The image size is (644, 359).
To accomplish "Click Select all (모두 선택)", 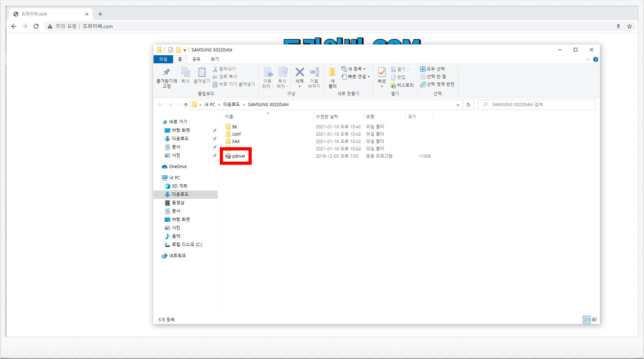I will tap(432, 69).
